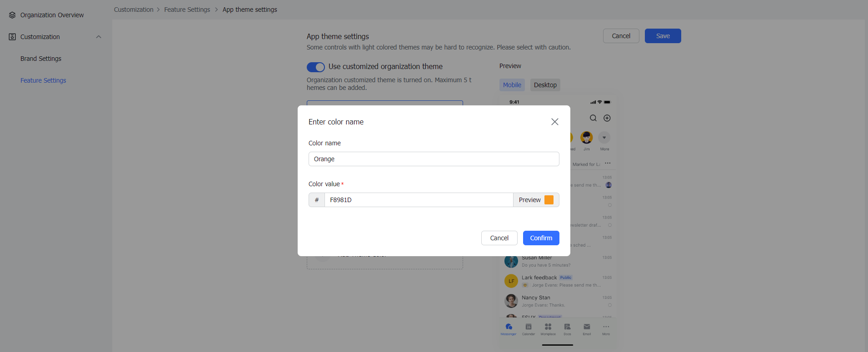Select the Calendar icon in preview bottom bar
This screenshot has width=868, height=352.
(x=529, y=327)
